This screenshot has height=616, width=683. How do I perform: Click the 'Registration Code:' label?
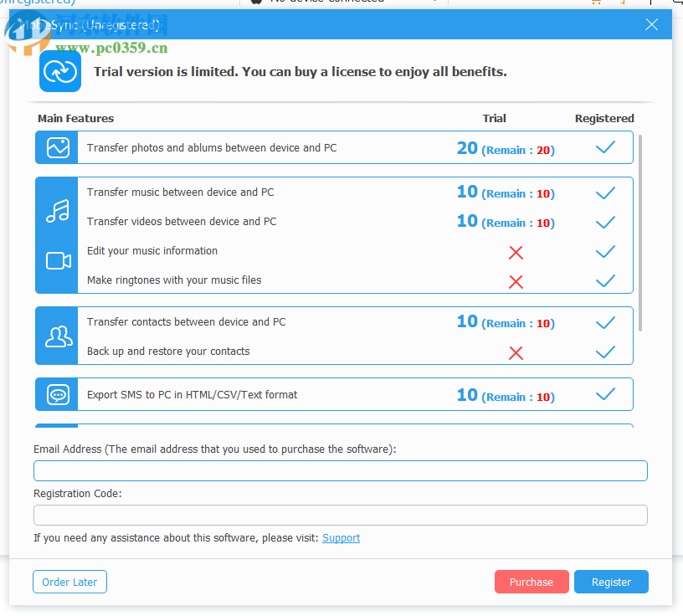pyautogui.click(x=78, y=494)
